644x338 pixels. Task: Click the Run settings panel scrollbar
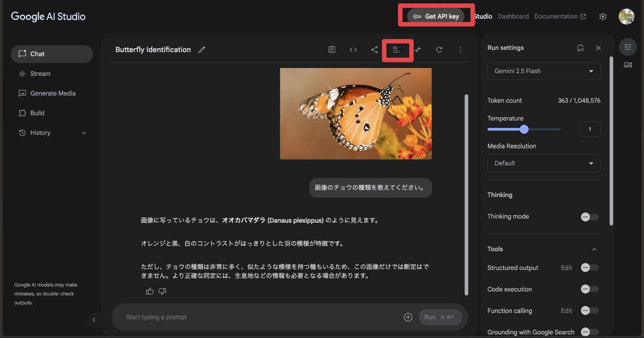click(611, 141)
